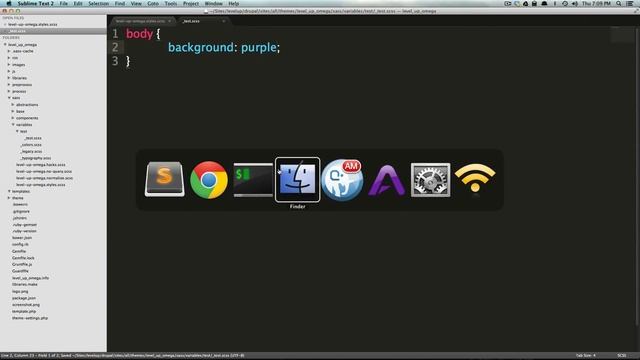Select the Sequel Pro elephant icon with AM badge
The height and width of the screenshot is (360, 640).
click(342, 180)
